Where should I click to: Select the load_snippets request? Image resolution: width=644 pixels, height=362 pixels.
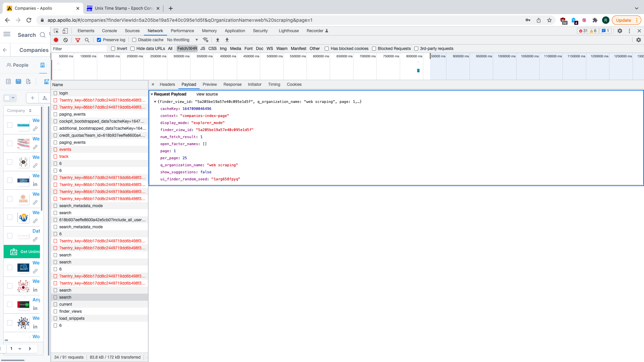click(99, 318)
